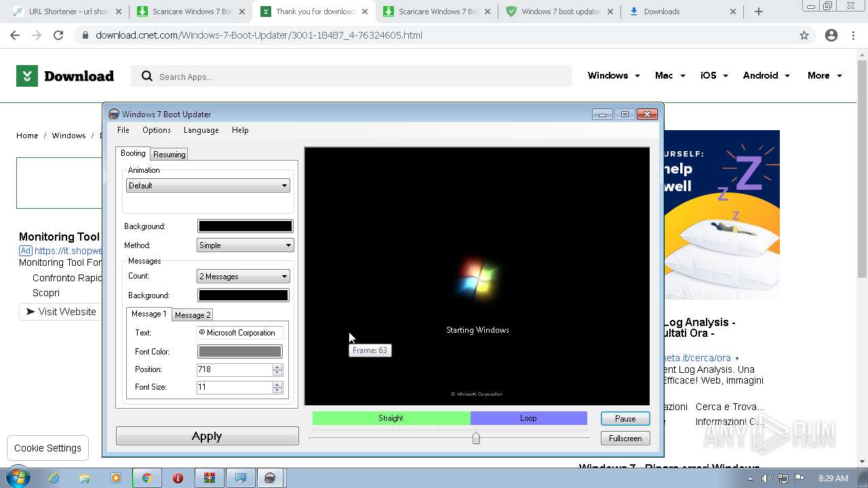The height and width of the screenshot is (488, 868).
Task: Click the gray Font Color swatch
Action: coord(239,352)
